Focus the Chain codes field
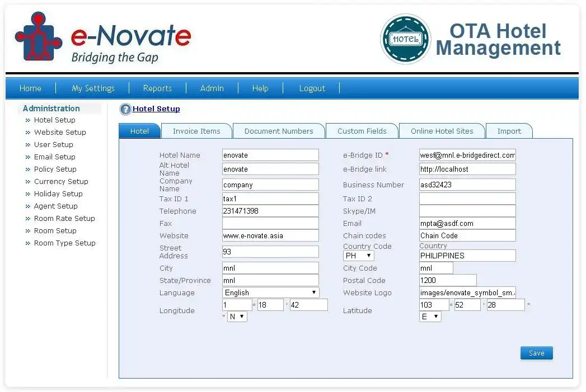 tap(467, 235)
